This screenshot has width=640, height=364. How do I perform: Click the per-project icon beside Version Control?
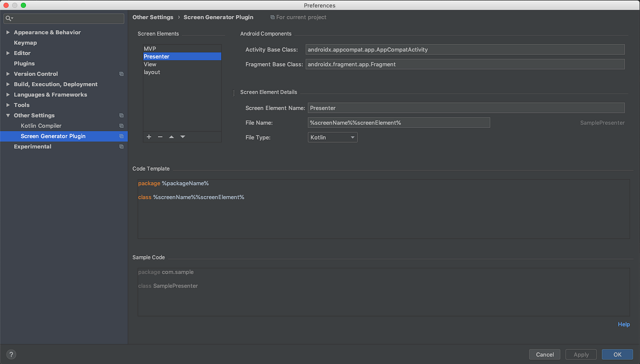(x=121, y=74)
